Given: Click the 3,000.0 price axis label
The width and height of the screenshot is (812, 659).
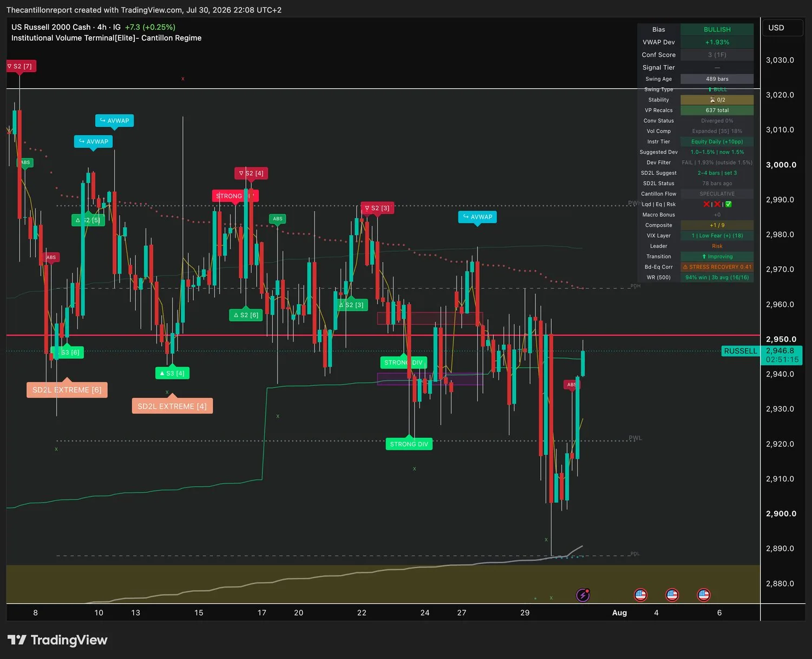Looking at the screenshot, I should point(781,165).
